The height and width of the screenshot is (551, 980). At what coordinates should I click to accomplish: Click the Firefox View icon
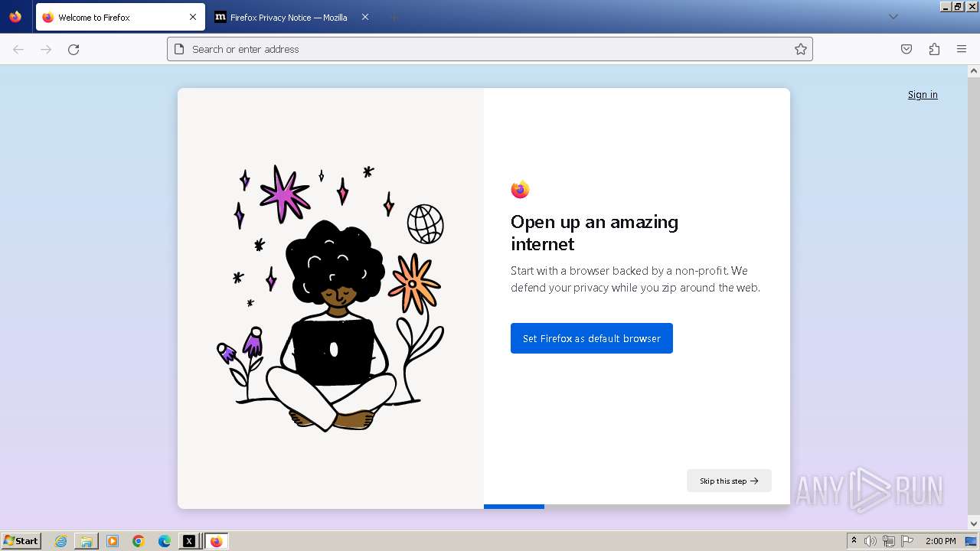pyautogui.click(x=15, y=17)
